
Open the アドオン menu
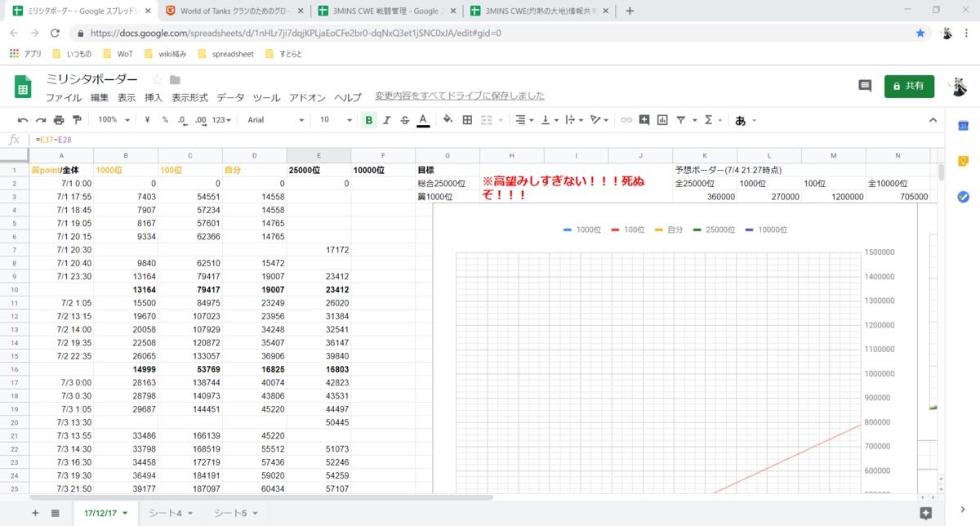click(x=308, y=97)
